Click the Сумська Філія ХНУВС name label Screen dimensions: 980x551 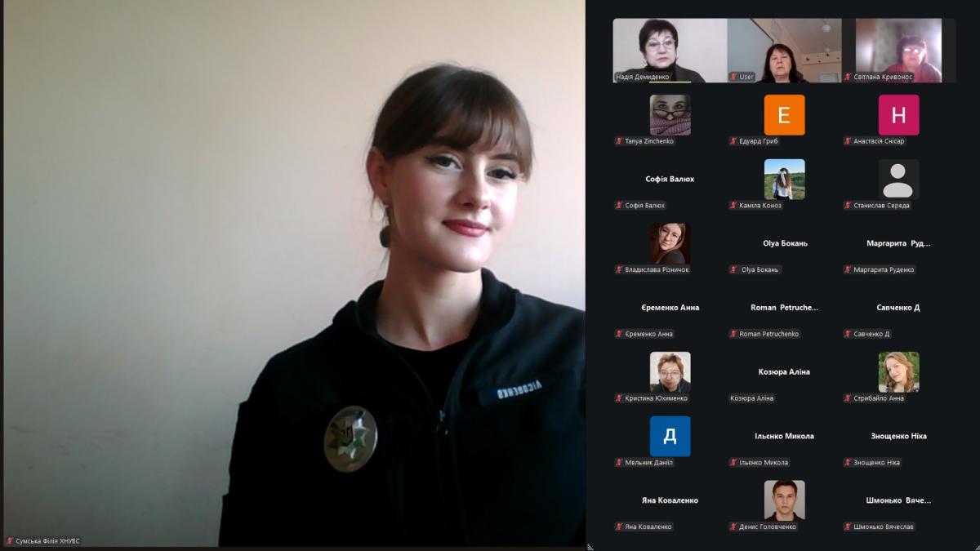coord(48,541)
